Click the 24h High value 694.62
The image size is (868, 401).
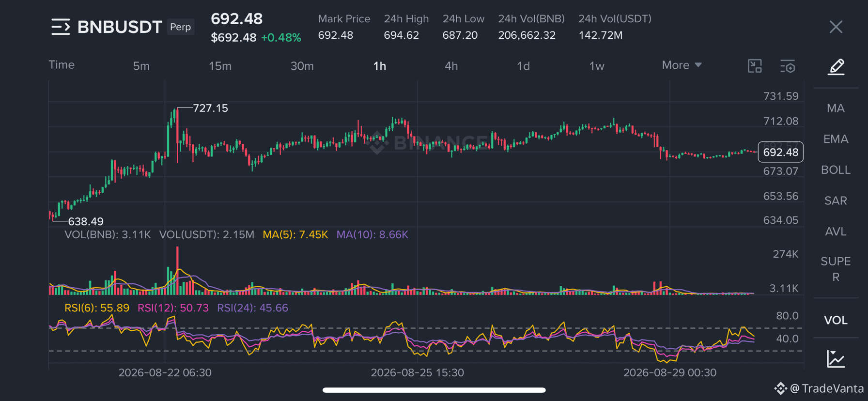coord(401,35)
